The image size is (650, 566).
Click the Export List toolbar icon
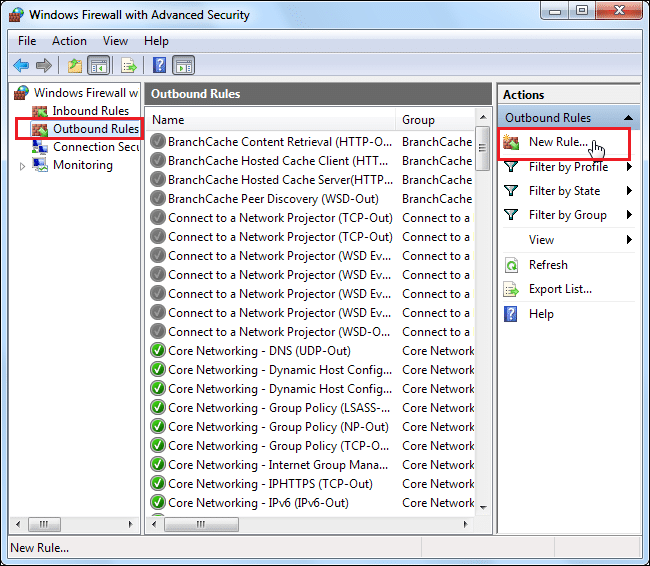tap(129, 66)
